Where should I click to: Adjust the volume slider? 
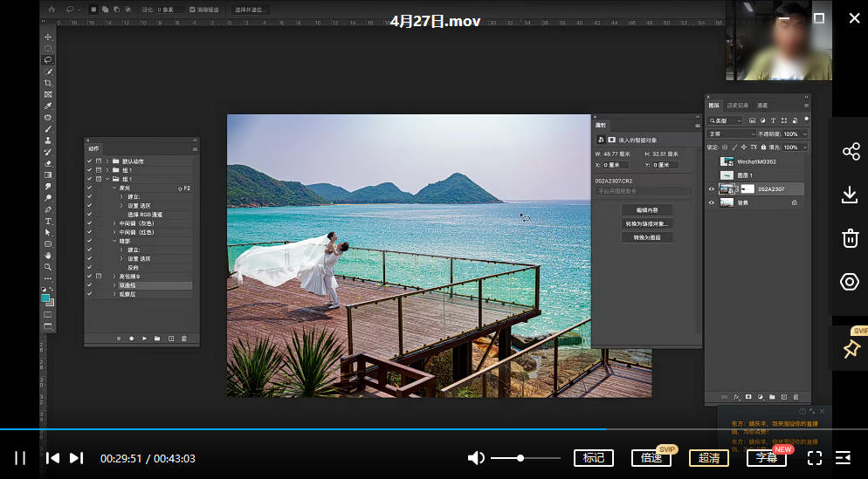[x=521, y=458]
